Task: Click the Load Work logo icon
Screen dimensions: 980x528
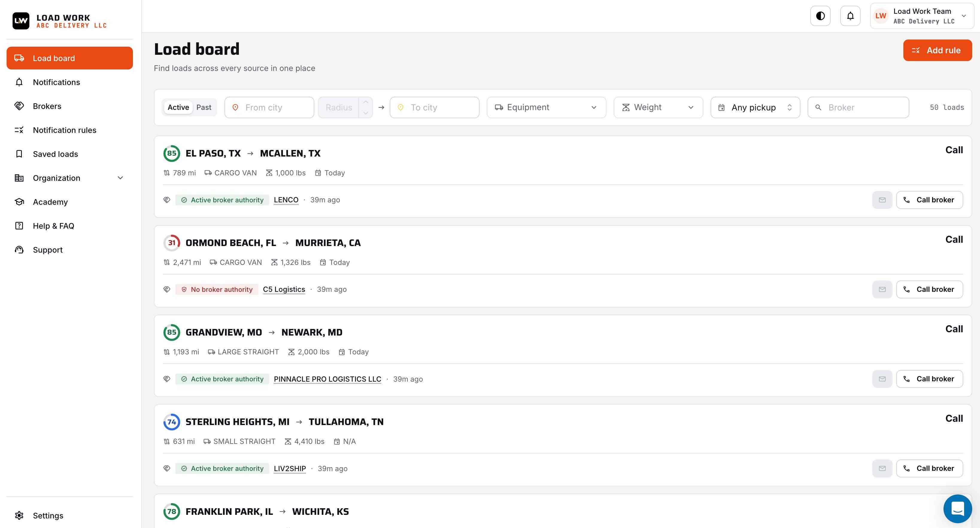Action: (x=21, y=21)
